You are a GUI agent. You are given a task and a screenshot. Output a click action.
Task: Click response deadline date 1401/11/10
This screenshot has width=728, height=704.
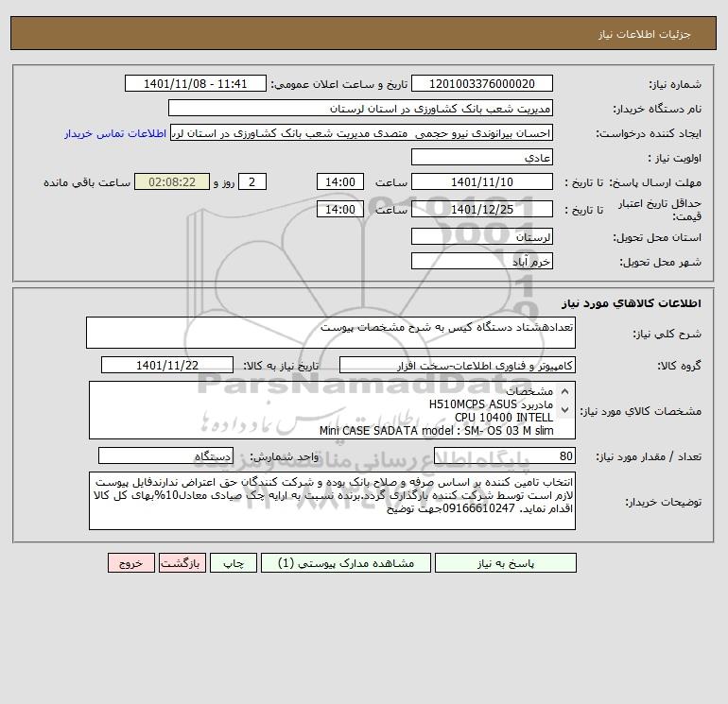(x=482, y=182)
